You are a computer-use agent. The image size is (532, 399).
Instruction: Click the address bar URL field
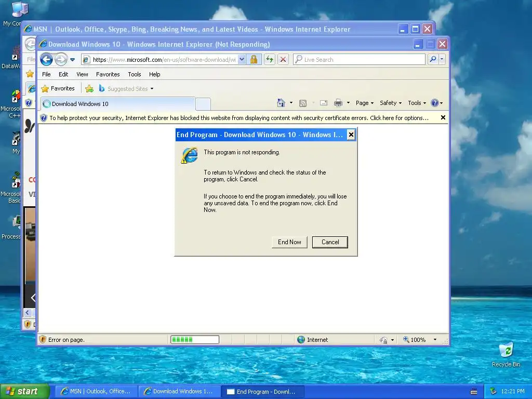coord(160,60)
